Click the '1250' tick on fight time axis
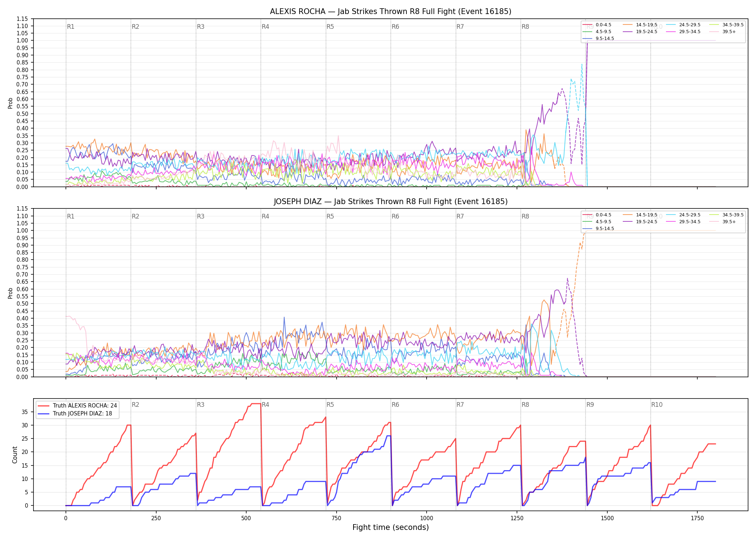 pyautogui.click(x=517, y=518)
